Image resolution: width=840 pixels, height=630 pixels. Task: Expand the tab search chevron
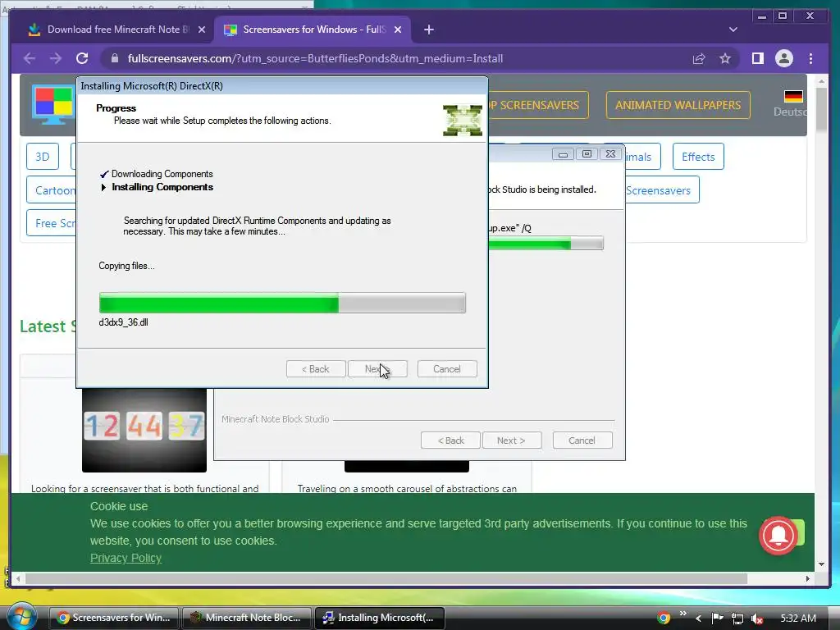coord(733,30)
